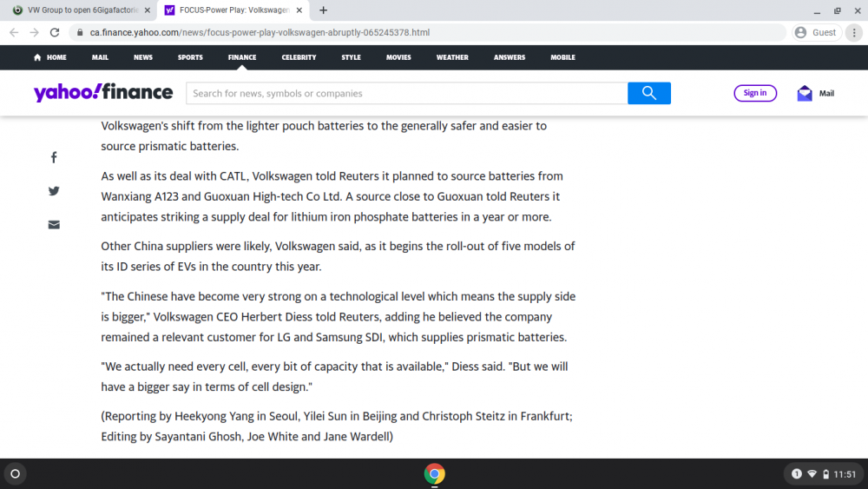Click paragraph starting "Other China suppliers"
This screenshot has height=489, width=868.
tap(338, 256)
